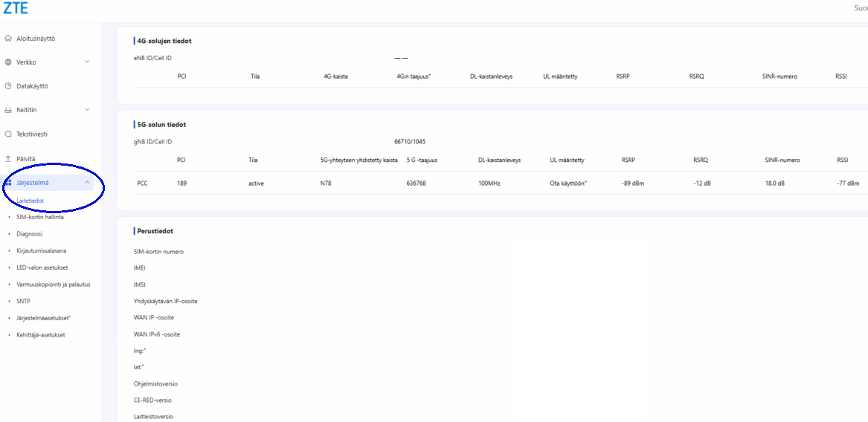Screen dimensions: 868x422
Task: Open Varmuuskopiointi ja palautus
Action: [53, 285]
